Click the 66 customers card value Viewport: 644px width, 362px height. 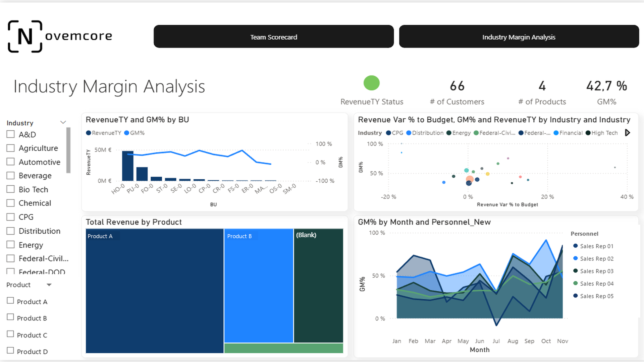(457, 86)
